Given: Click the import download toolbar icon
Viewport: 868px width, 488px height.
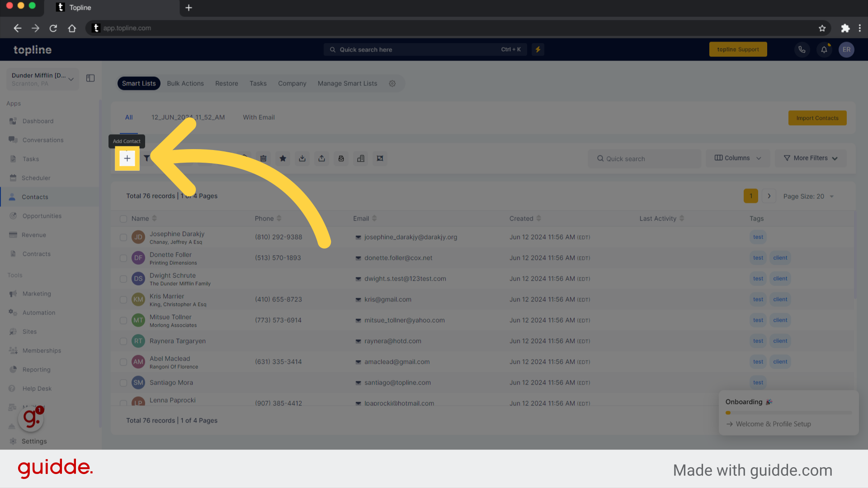Looking at the screenshot, I should 302,159.
